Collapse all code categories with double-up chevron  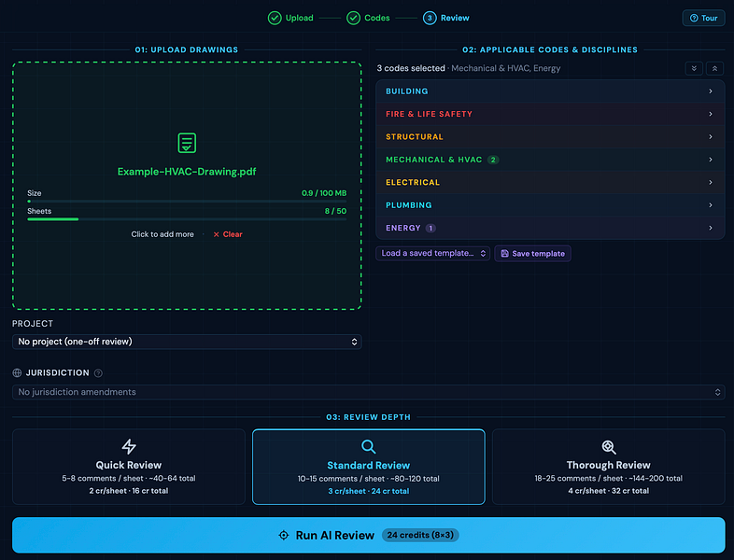(x=714, y=68)
